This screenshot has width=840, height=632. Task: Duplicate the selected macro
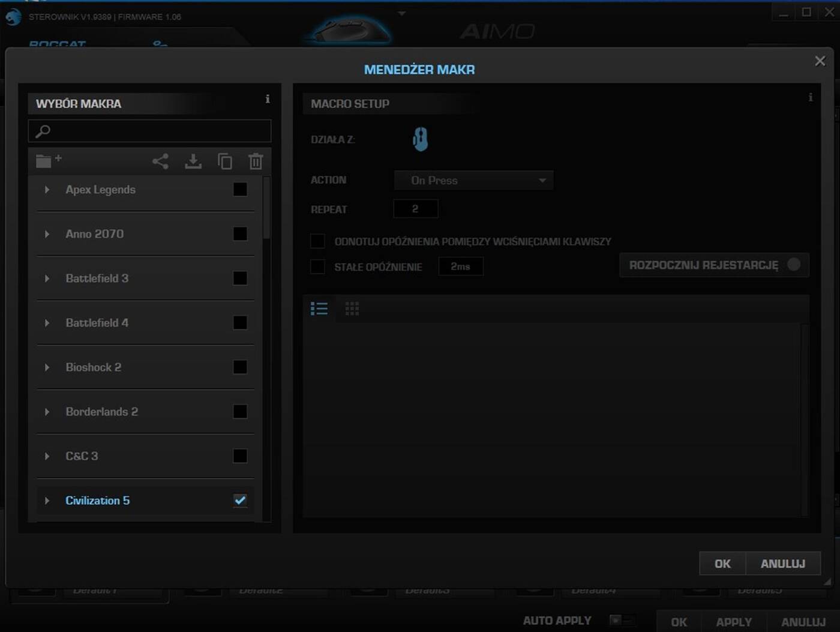pos(225,161)
